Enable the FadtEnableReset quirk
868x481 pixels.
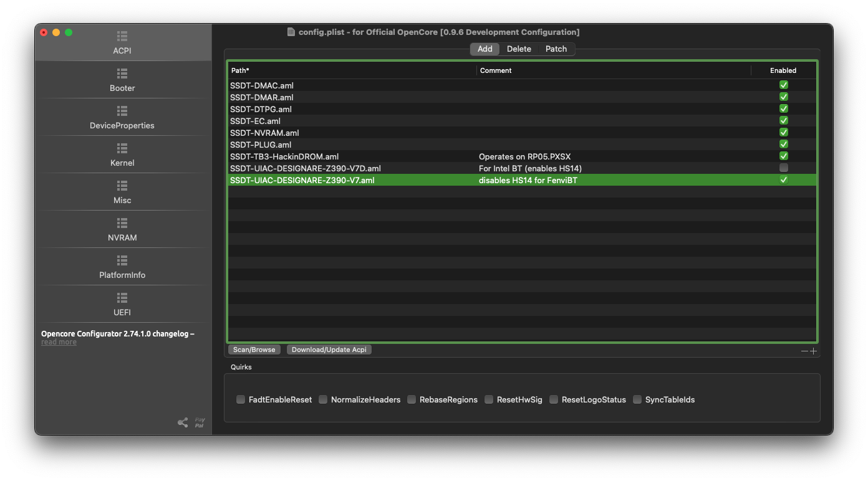click(x=241, y=400)
